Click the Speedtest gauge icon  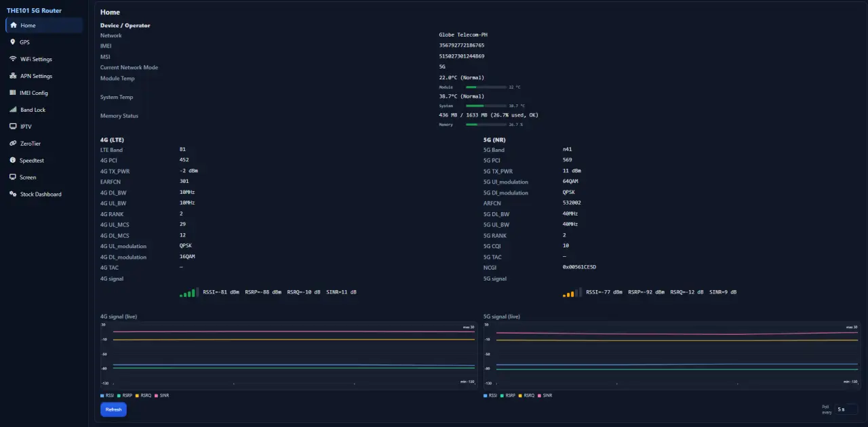tap(13, 161)
